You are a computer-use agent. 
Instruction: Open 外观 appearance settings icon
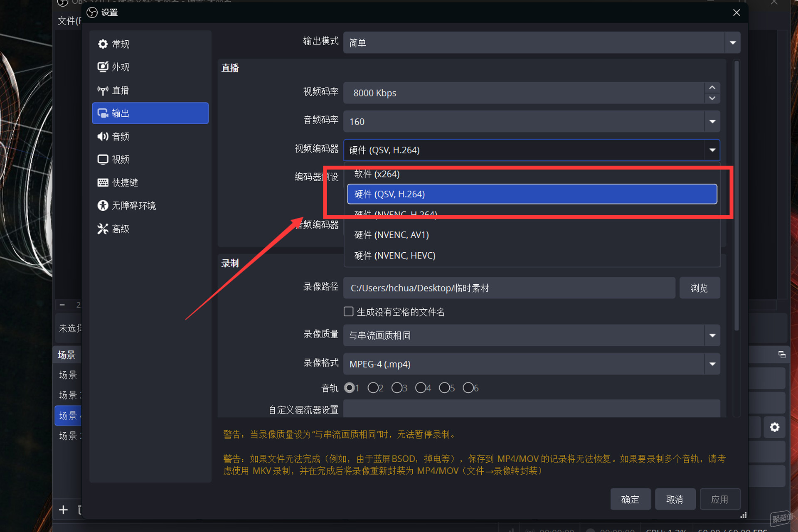pyautogui.click(x=103, y=67)
